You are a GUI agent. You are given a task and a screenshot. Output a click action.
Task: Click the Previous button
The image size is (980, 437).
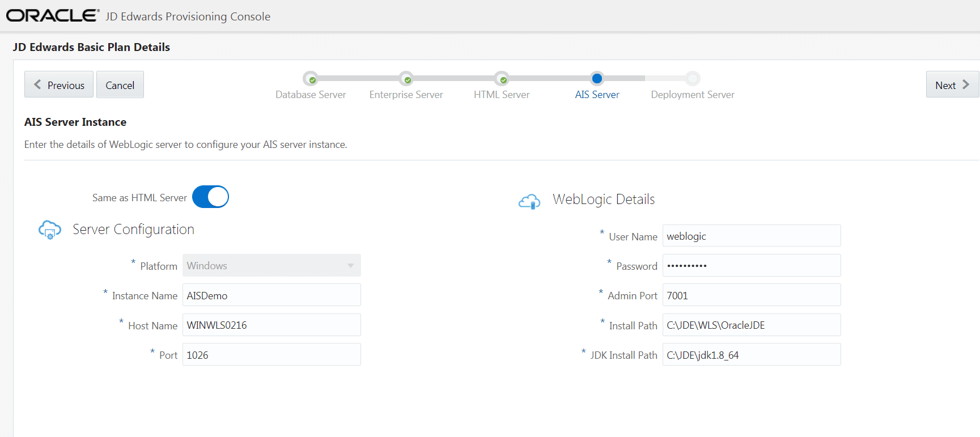click(x=59, y=84)
